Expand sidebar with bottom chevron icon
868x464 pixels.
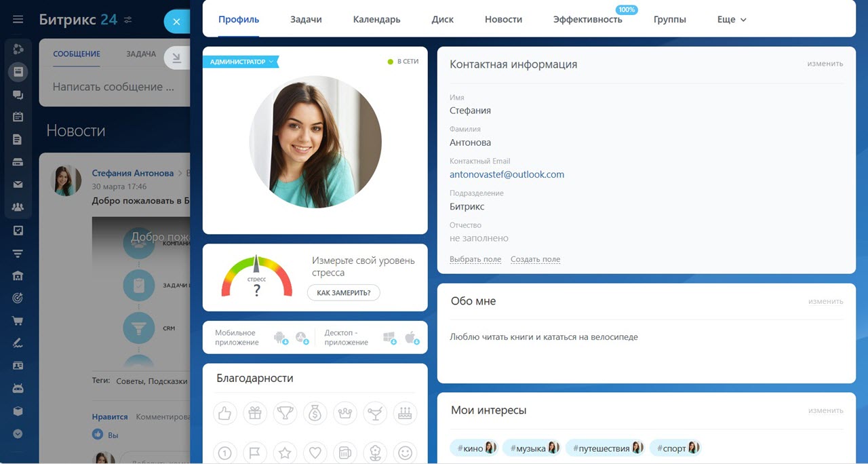[18, 433]
